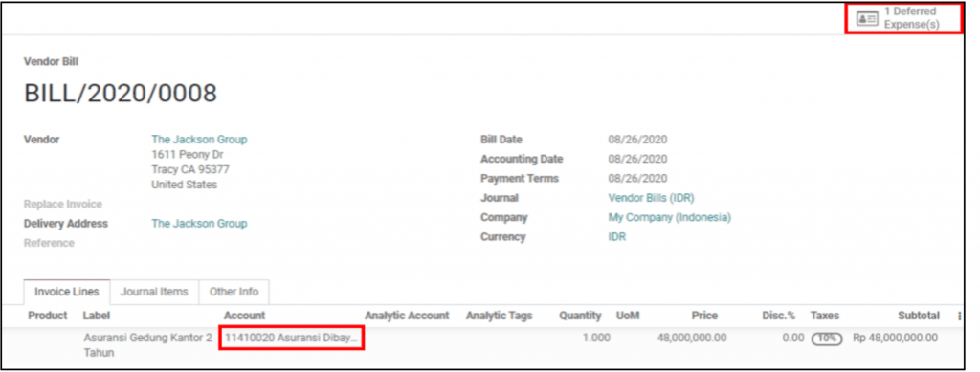980x372 pixels.
Task: Click the Account column header
Action: [244, 316]
